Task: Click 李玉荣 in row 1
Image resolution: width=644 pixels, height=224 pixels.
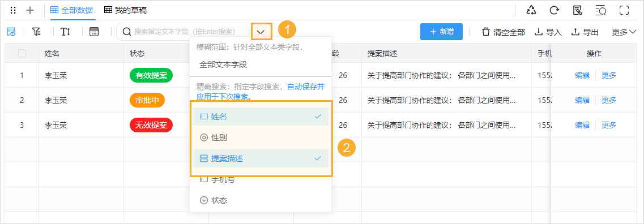Action: pyautogui.click(x=56, y=75)
